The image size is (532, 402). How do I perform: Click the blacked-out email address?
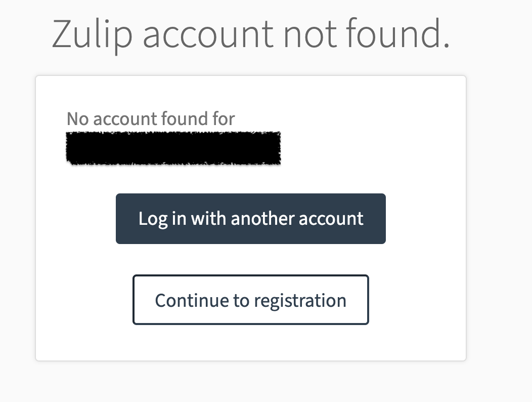point(173,148)
